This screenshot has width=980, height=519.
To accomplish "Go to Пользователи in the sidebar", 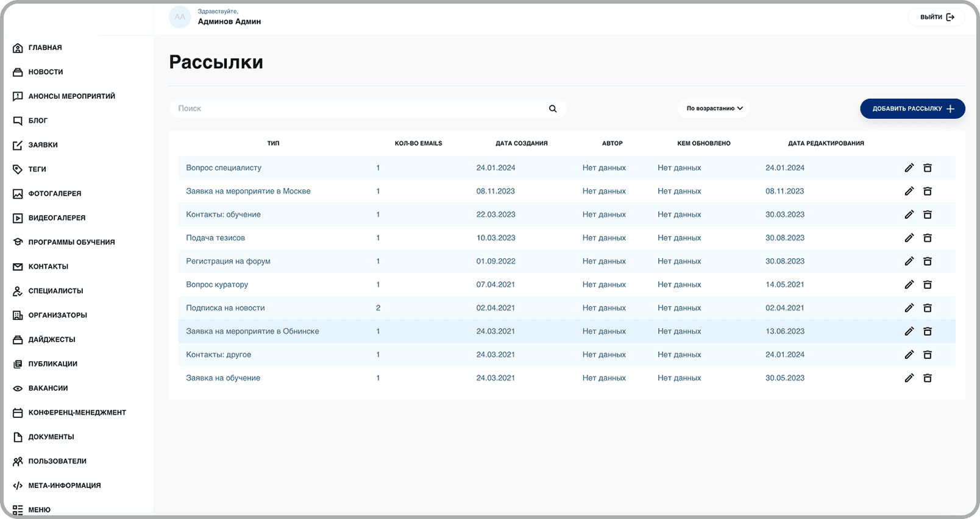I will click(57, 461).
